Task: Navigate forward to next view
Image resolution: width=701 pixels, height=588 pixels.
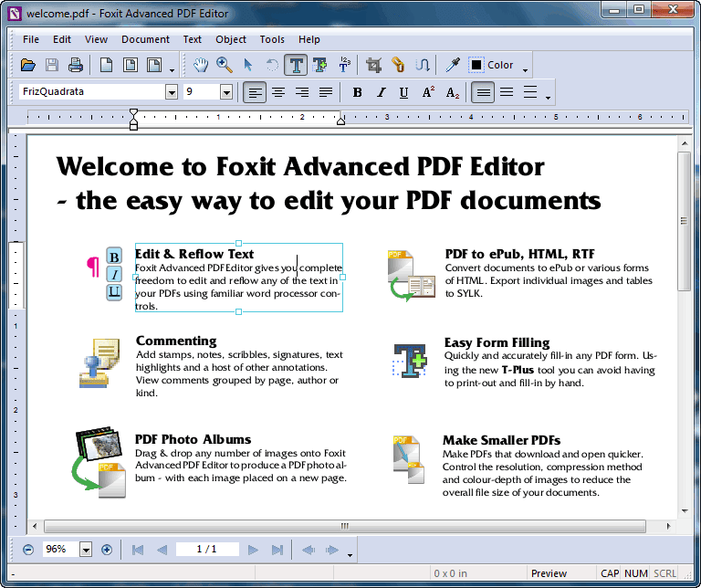Action: click(x=331, y=550)
